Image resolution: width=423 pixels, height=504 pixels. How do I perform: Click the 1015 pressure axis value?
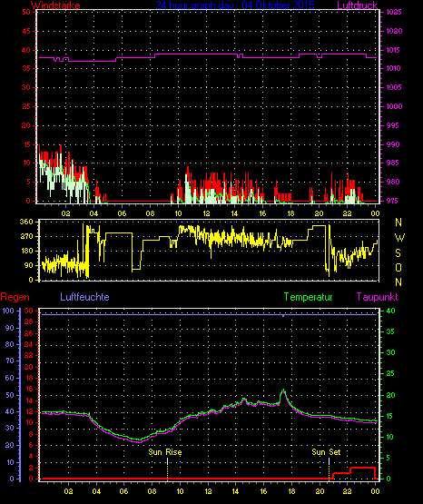tap(394, 50)
